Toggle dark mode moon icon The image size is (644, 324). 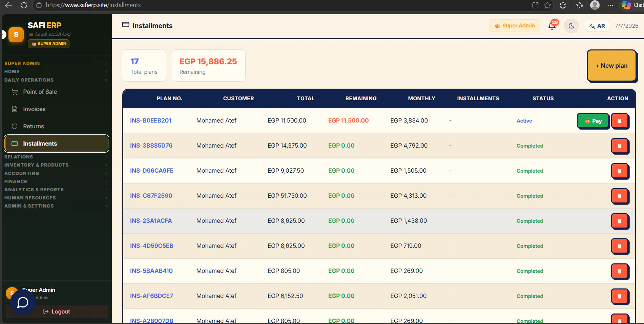pos(572,26)
